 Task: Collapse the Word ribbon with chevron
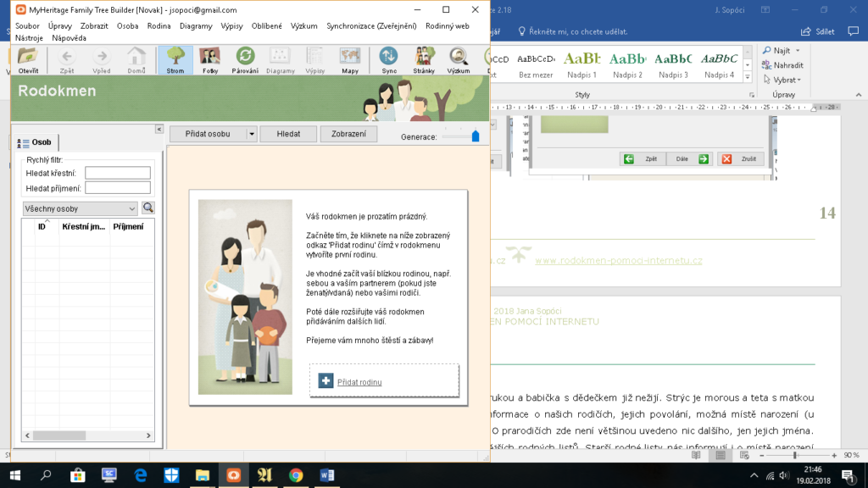pos(859,95)
